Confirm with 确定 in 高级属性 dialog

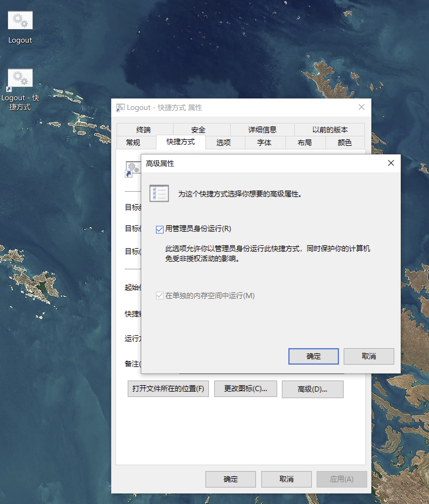click(x=313, y=356)
